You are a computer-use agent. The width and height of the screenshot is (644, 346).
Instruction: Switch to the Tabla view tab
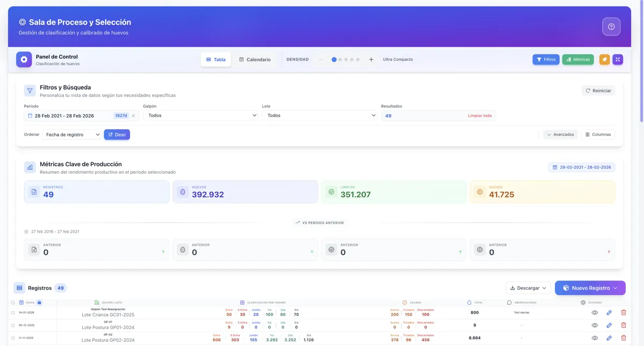click(216, 60)
